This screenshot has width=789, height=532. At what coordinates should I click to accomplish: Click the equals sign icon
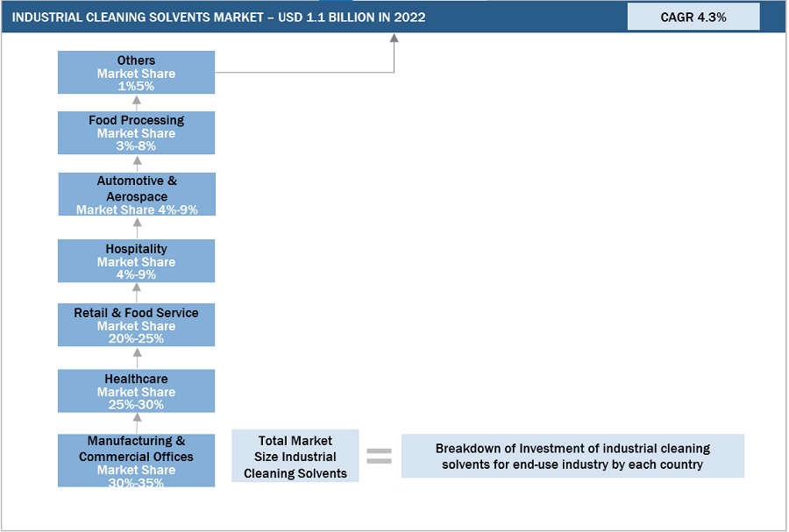point(379,456)
